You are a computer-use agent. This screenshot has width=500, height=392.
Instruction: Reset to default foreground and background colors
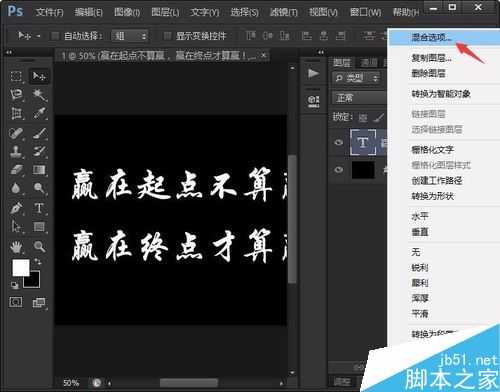click(15, 285)
